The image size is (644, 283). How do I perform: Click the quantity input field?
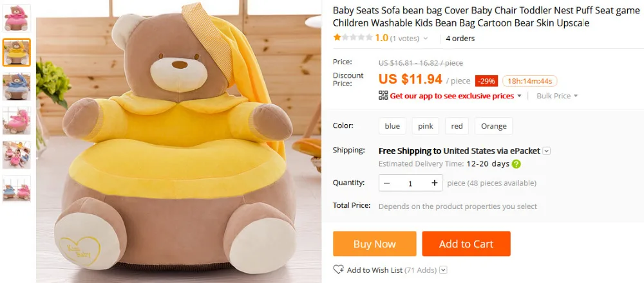(x=410, y=183)
